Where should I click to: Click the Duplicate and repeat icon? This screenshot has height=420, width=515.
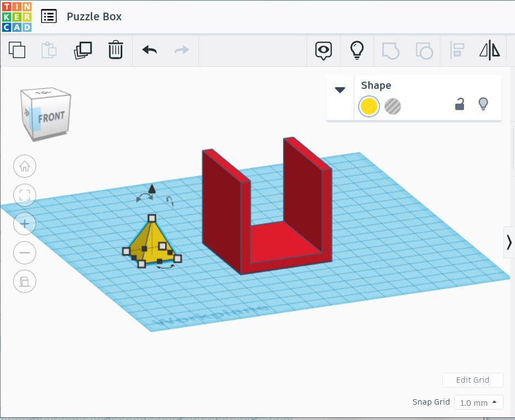pyautogui.click(x=83, y=50)
